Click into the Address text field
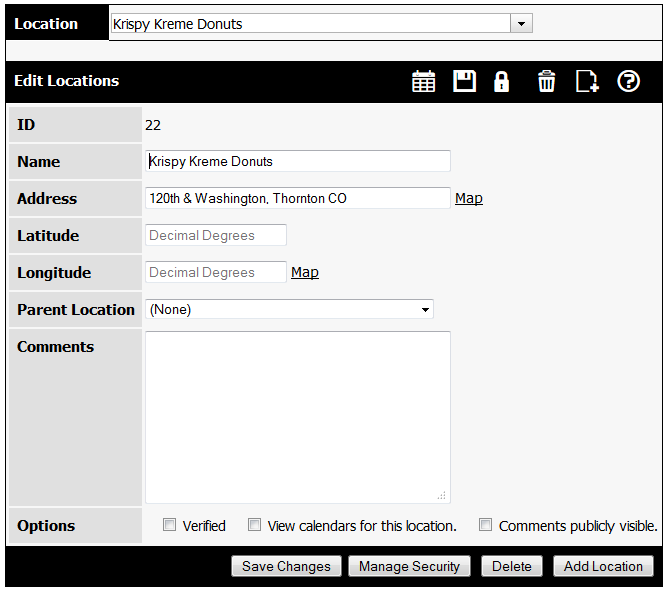 pyautogui.click(x=298, y=198)
